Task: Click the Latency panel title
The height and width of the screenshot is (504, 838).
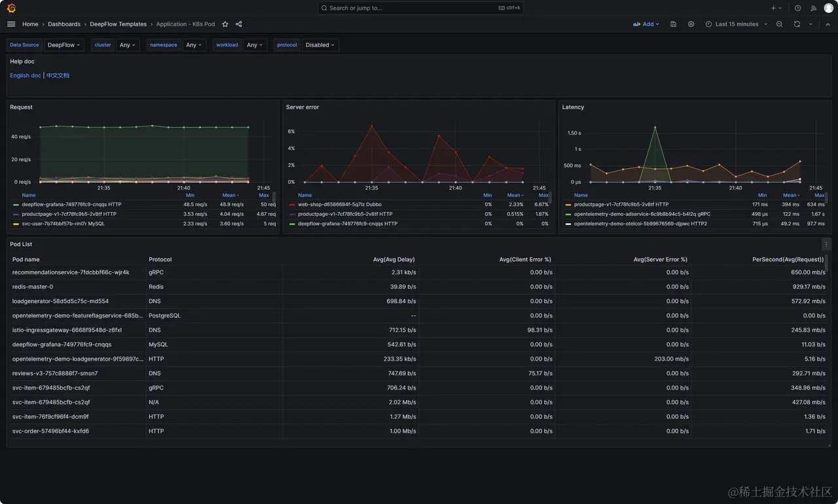Action: point(573,107)
